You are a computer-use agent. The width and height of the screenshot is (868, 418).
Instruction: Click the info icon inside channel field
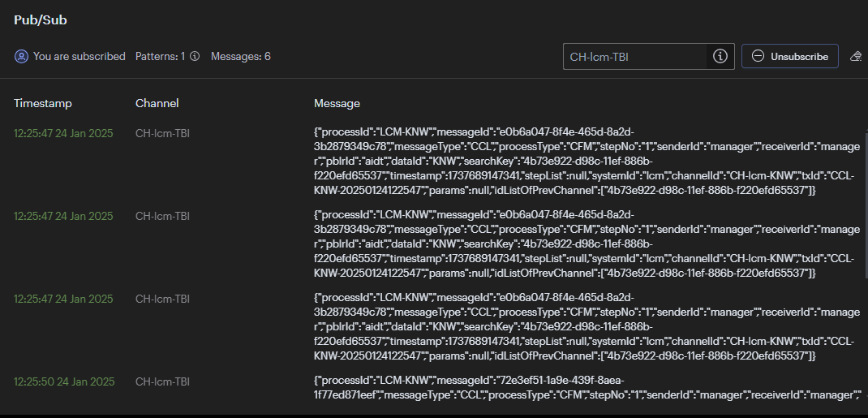click(720, 57)
